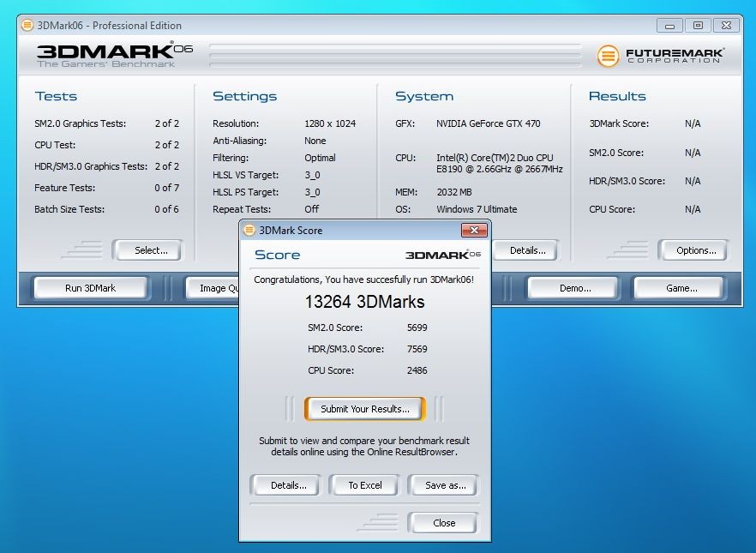Screen dimensions: 756x553
Task: Minimize the 3DMark06 main window
Action: click(669, 26)
